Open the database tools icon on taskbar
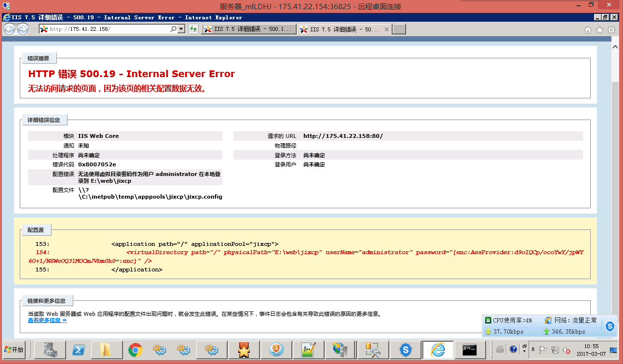 [x=373, y=350]
